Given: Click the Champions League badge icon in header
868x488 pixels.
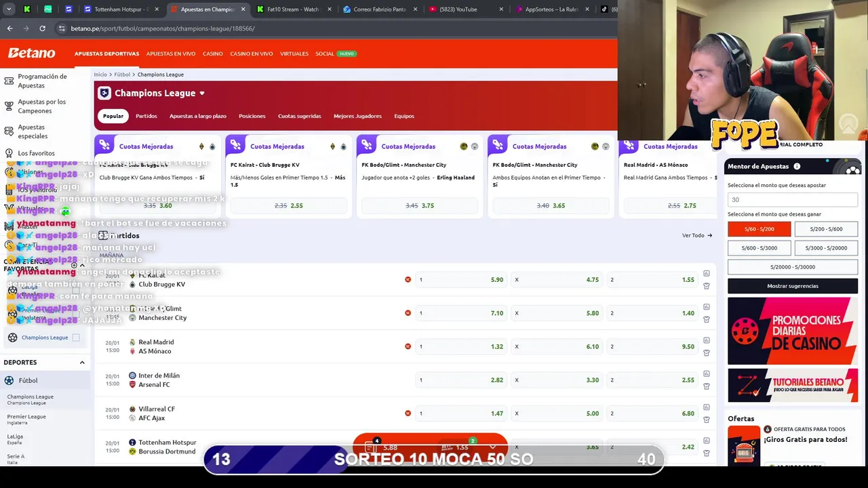Looking at the screenshot, I should (104, 93).
